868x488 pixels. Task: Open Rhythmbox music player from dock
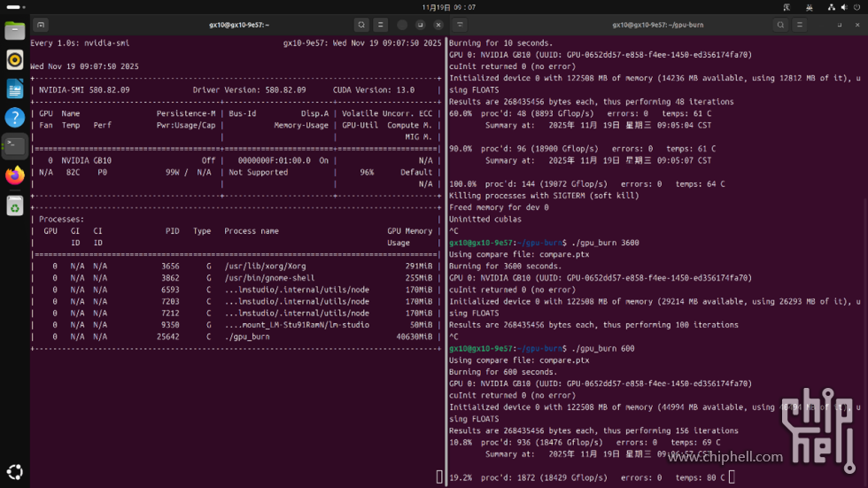pyautogui.click(x=14, y=59)
